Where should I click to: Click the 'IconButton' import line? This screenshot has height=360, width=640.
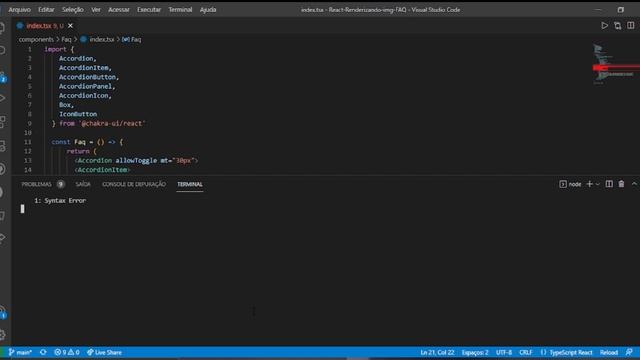[78, 114]
